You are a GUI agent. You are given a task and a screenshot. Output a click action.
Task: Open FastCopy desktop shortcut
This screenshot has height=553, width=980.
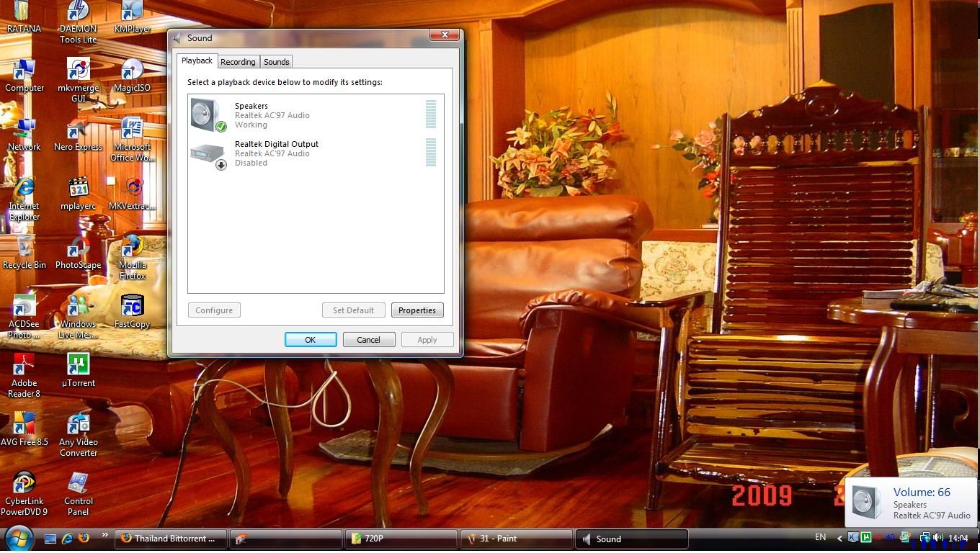pyautogui.click(x=133, y=312)
